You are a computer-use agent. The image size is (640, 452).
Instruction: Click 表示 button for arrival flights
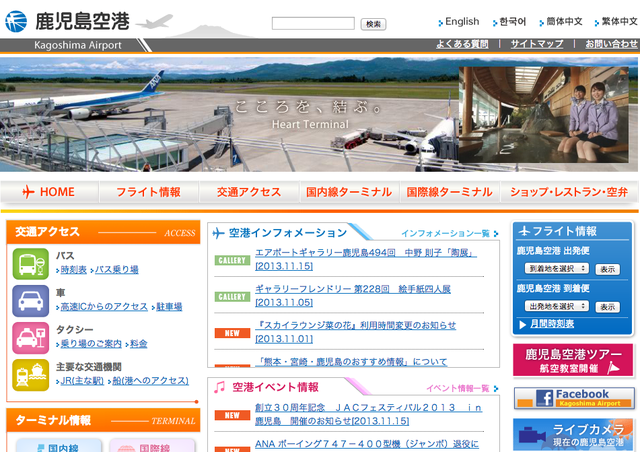(607, 307)
